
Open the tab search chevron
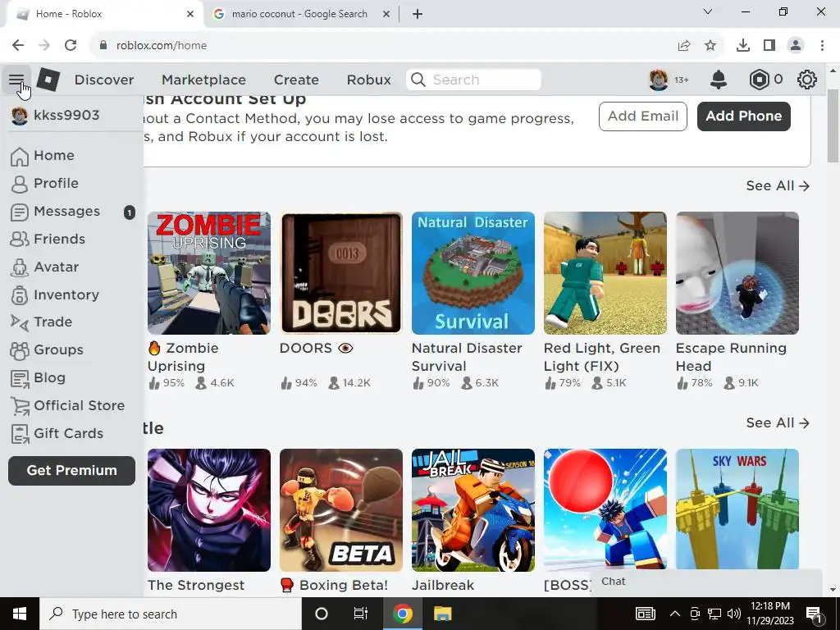pyautogui.click(x=708, y=11)
